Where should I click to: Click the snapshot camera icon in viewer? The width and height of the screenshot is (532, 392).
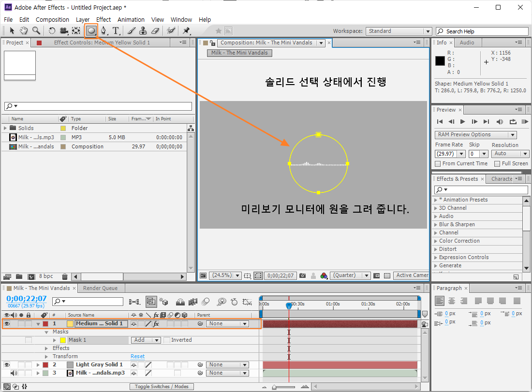[303, 276]
